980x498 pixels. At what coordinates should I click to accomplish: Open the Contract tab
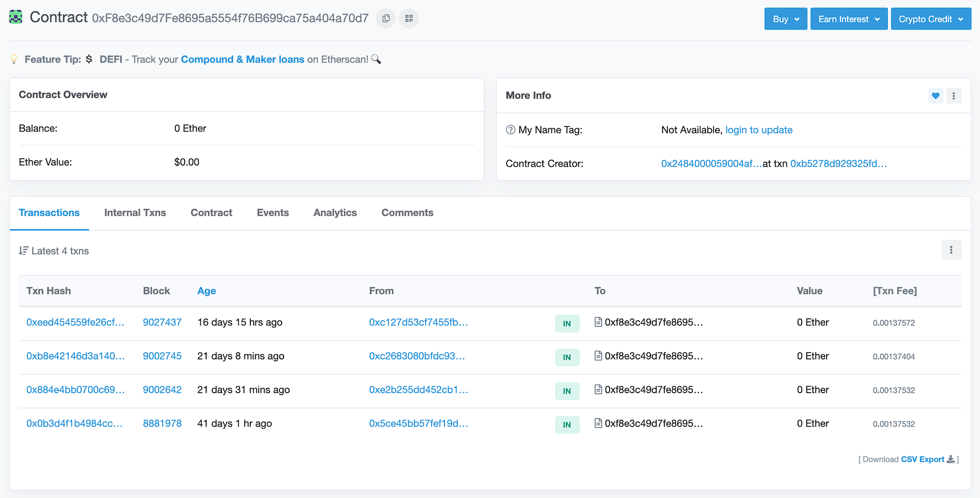coord(211,213)
